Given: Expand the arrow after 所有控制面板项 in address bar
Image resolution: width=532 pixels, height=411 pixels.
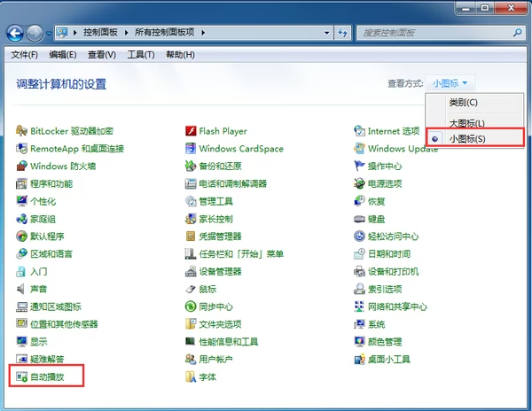Looking at the screenshot, I should 203,33.
